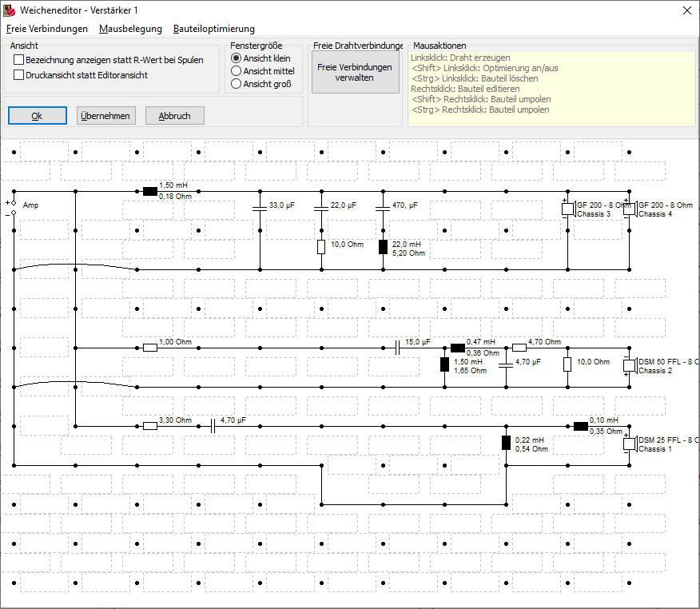Toggle Druckansicht statt Editoransicht checkbox
The image size is (700, 609).
pyautogui.click(x=19, y=75)
